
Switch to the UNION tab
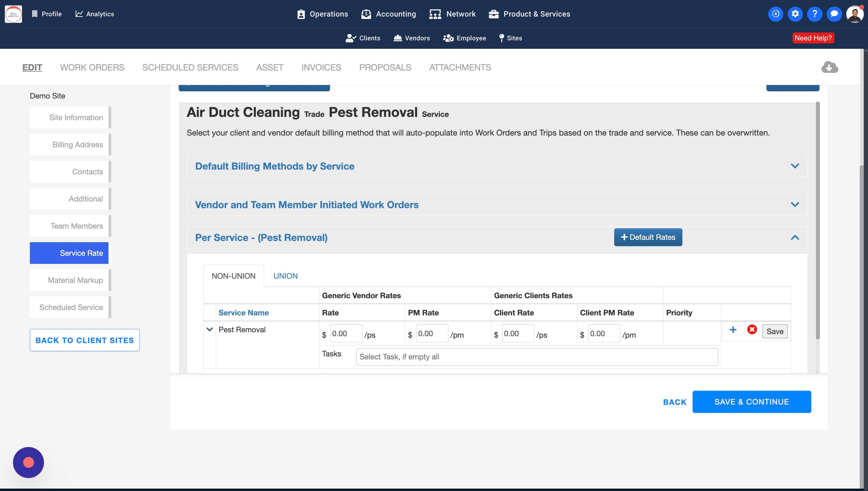[285, 276]
